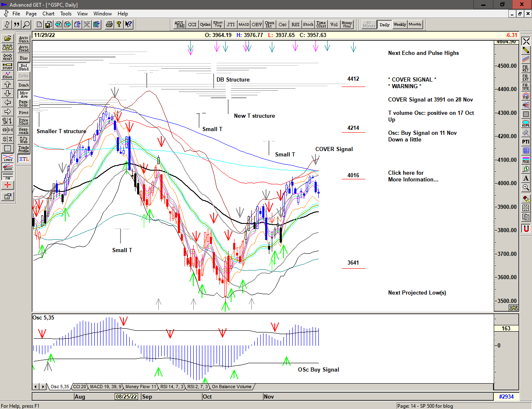Toggle the Bol Band study
The height and width of the screenshot is (409, 532).
tap(24, 67)
